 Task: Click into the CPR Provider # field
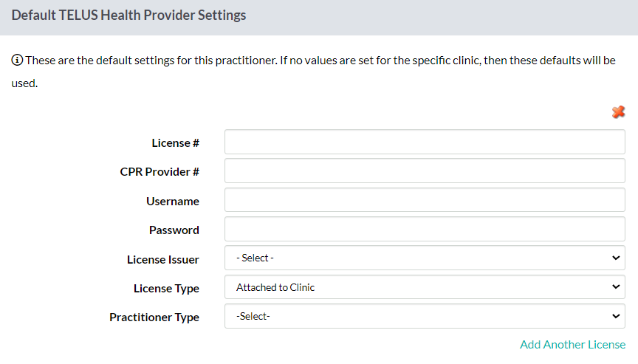[x=425, y=171]
